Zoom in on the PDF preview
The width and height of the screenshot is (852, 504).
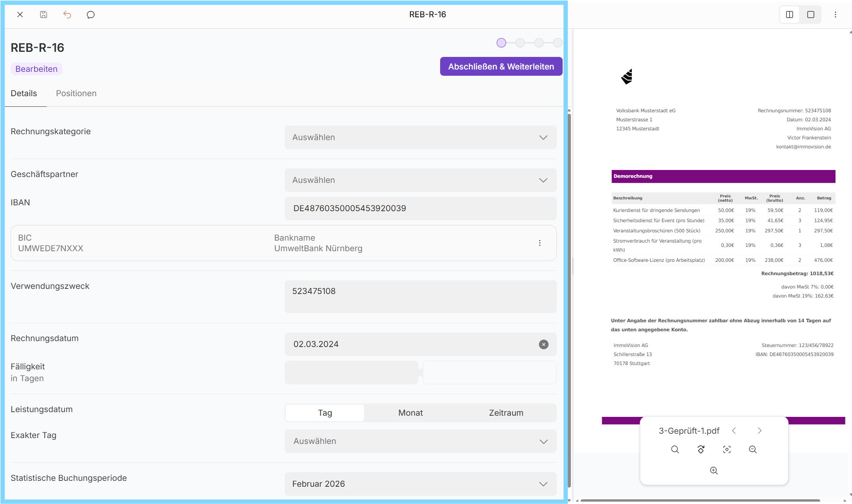click(x=714, y=471)
